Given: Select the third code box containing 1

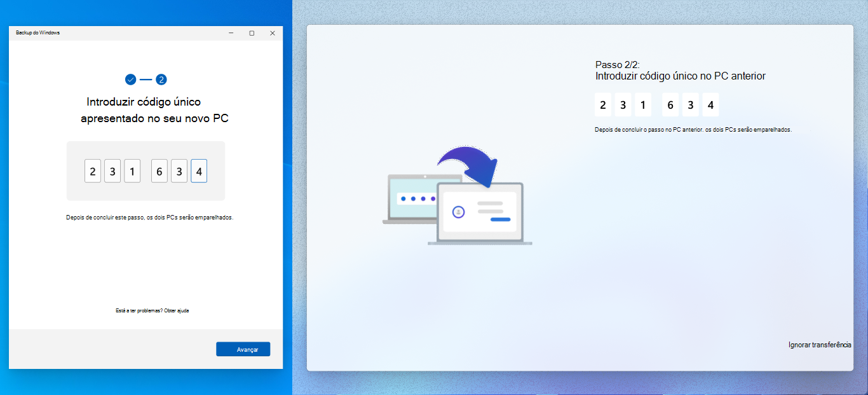Looking at the screenshot, I should (x=132, y=171).
